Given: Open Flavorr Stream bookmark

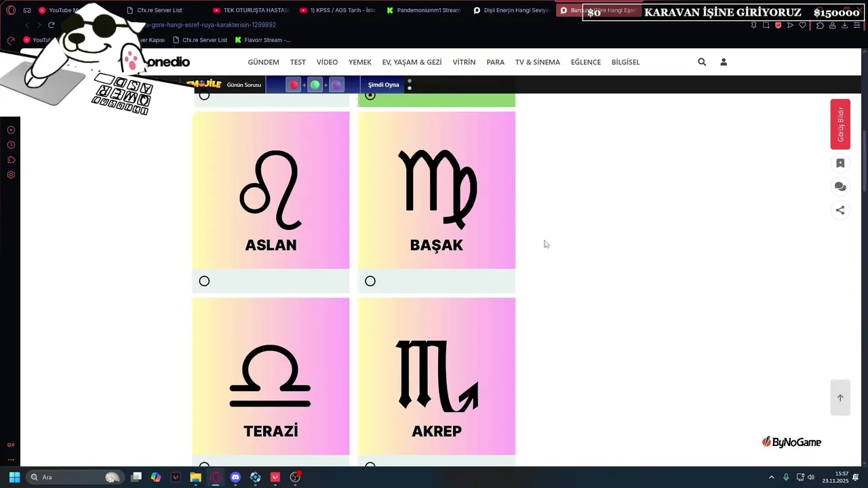Looking at the screenshot, I should coord(263,40).
